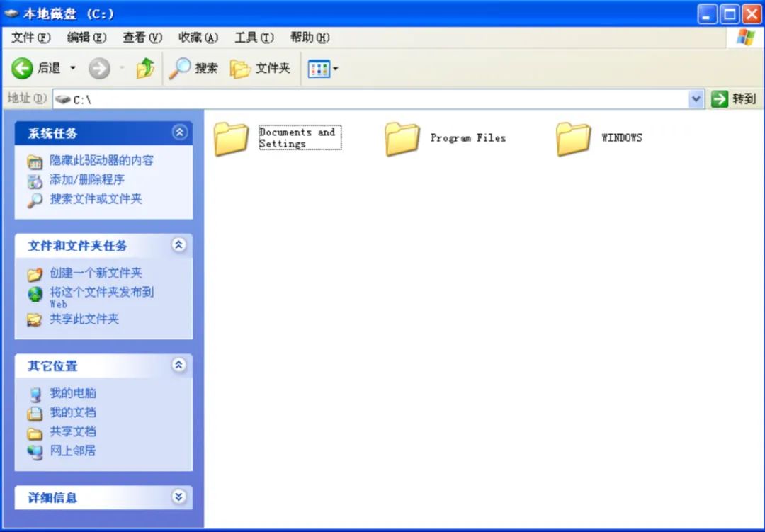Open the views dropdown button

point(322,69)
